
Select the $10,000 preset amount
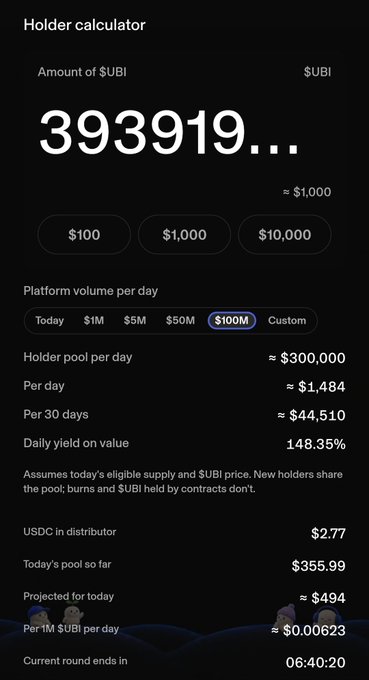click(285, 235)
